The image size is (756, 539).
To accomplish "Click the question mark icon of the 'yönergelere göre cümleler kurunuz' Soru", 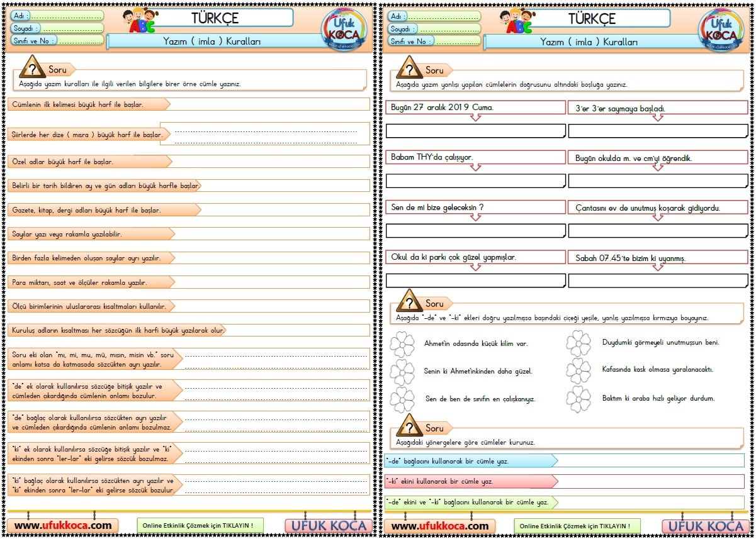I will click(409, 426).
